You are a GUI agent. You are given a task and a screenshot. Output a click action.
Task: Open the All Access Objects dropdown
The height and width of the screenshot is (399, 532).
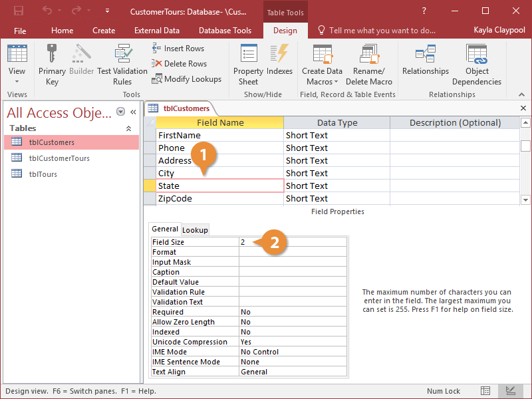pos(120,112)
